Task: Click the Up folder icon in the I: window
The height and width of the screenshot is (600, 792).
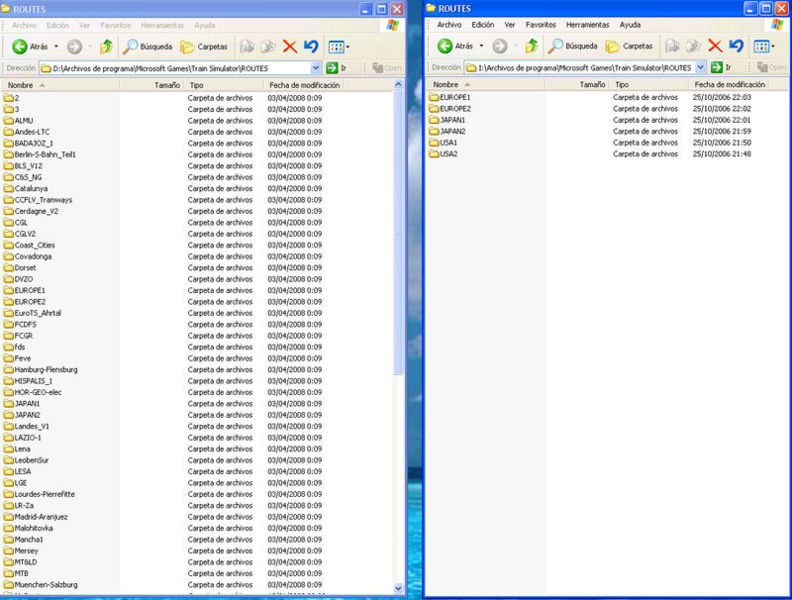Action: 531,46
